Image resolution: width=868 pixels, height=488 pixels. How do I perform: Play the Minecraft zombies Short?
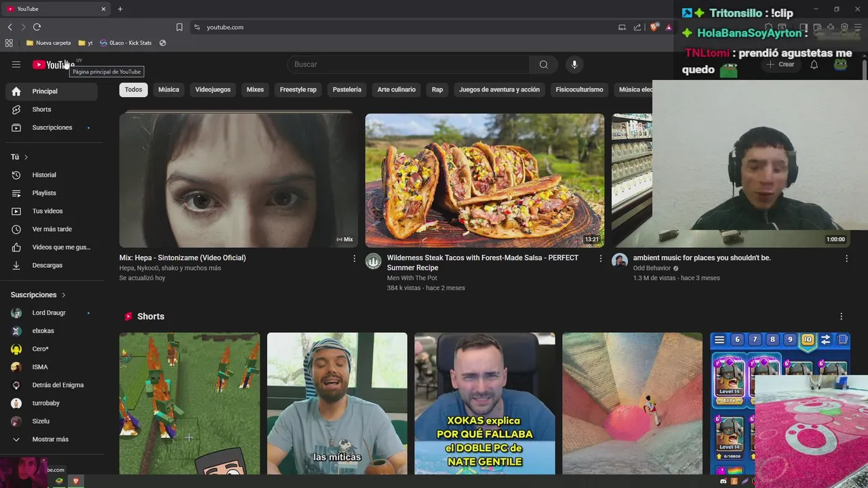click(189, 403)
